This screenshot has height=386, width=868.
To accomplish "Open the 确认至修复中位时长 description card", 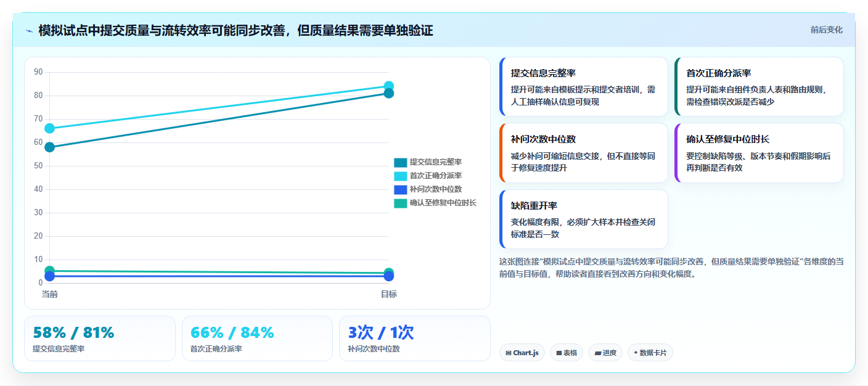I will (759, 153).
